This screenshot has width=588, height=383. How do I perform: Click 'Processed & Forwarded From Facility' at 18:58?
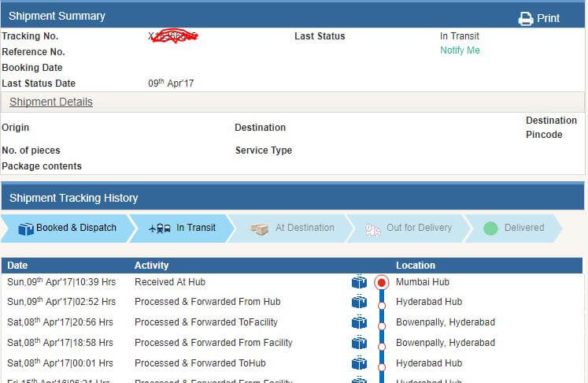(213, 343)
